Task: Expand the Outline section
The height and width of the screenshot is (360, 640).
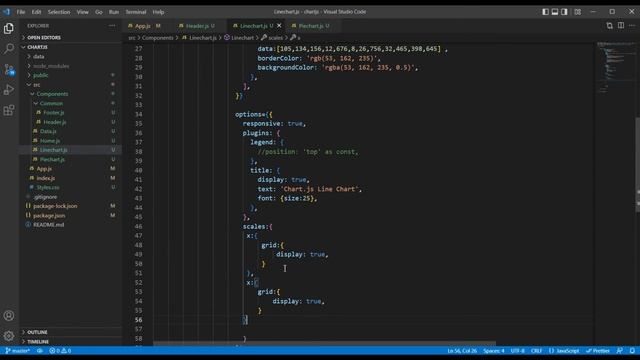Action: (70, 332)
